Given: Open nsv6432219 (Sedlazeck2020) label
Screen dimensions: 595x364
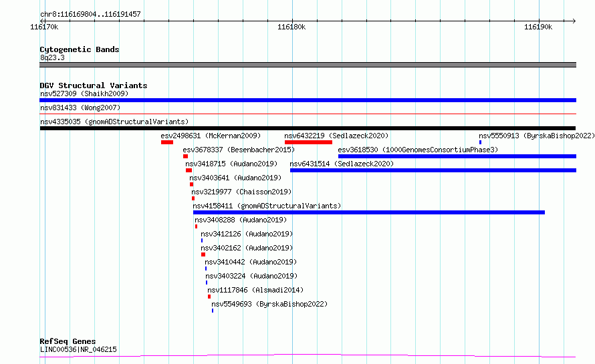Looking at the screenshot, I should pyautogui.click(x=336, y=136).
